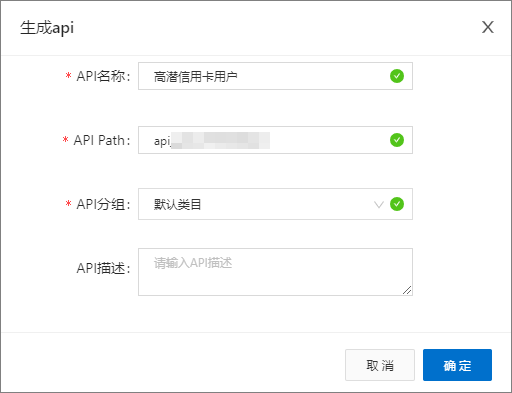Viewport: 512px width, 393px height.
Task: Click the API名称 label
Action: (103, 76)
